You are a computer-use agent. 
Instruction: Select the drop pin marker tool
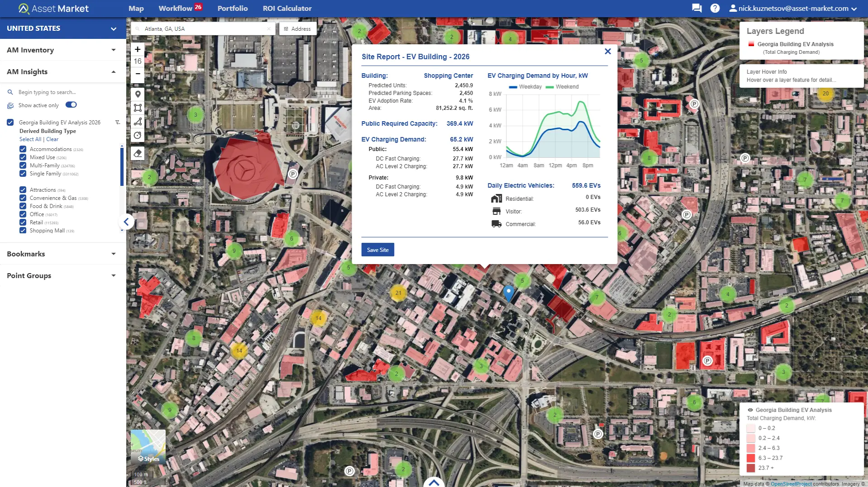coord(138,94)
